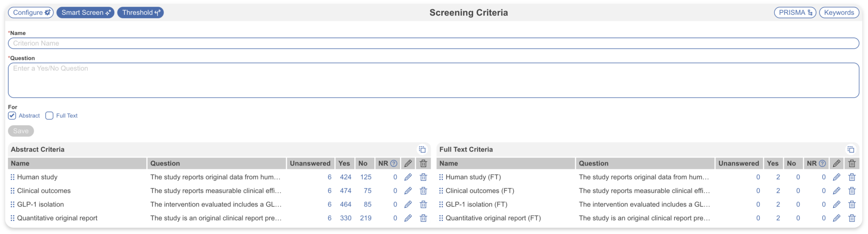Open the 474 Yes count for Clinical outcomes
Screen dimensions: 868x234
tap(345, 191)
